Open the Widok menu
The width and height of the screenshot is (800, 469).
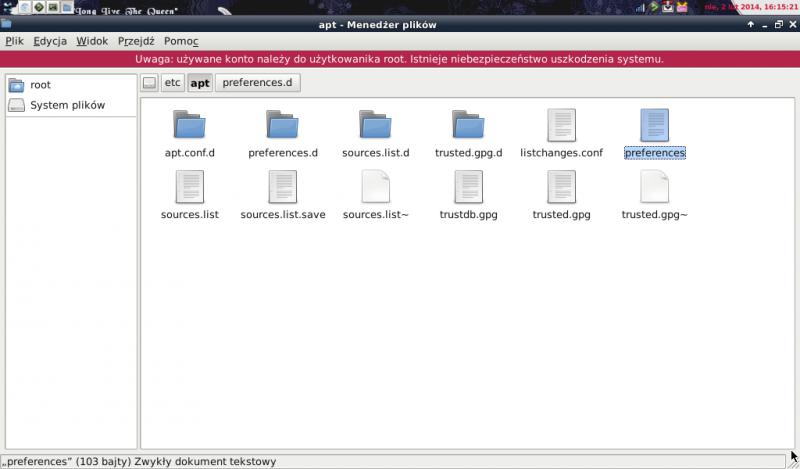pyautogui.click(x=92, y=42)
